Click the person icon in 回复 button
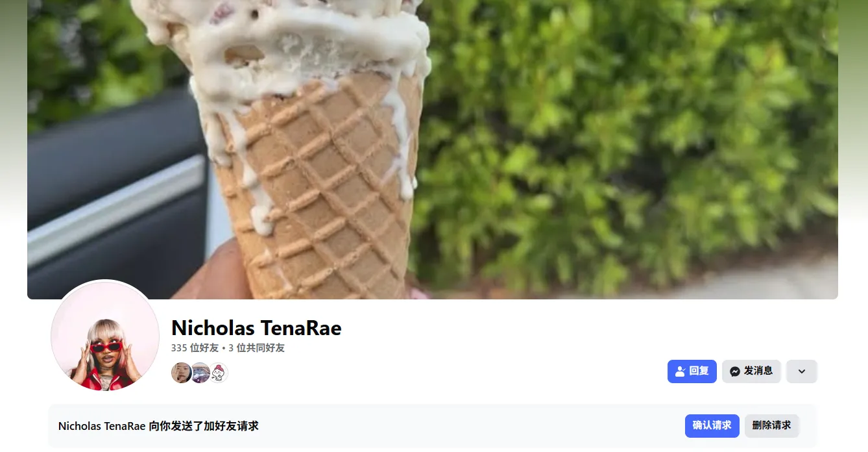868x452 pixels. (680, 371)
